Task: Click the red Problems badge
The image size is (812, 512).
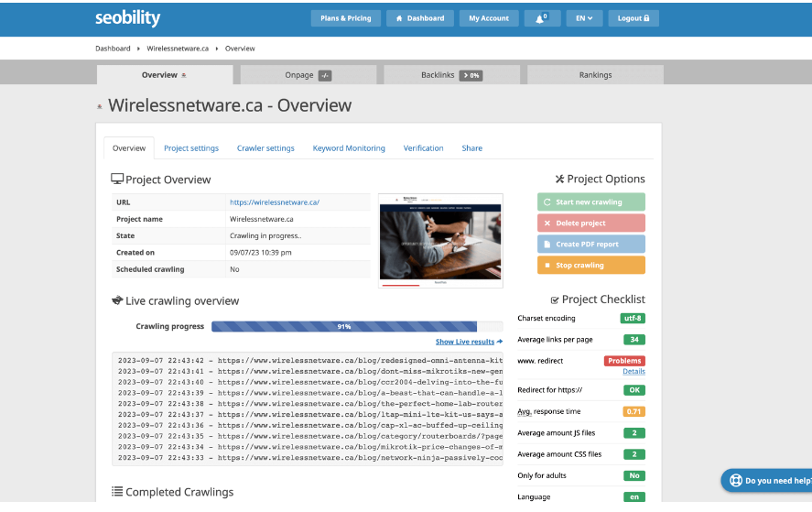Action: (624, 361)
